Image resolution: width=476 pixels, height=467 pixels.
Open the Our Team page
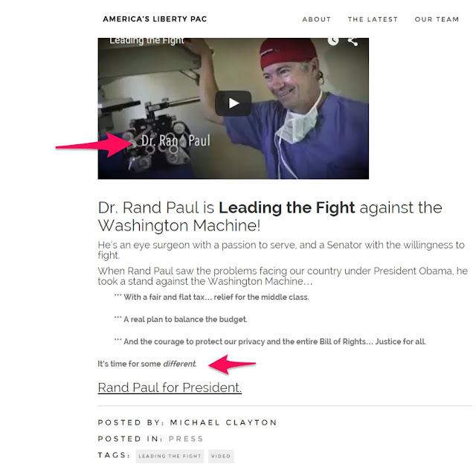[x=437, y=19]
